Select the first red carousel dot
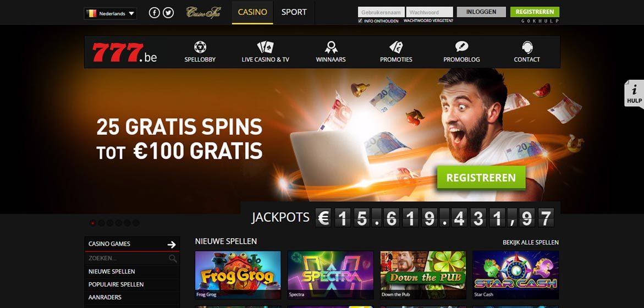Image resolution: width=644 pixels, height=308 pixels. point(92,223)
